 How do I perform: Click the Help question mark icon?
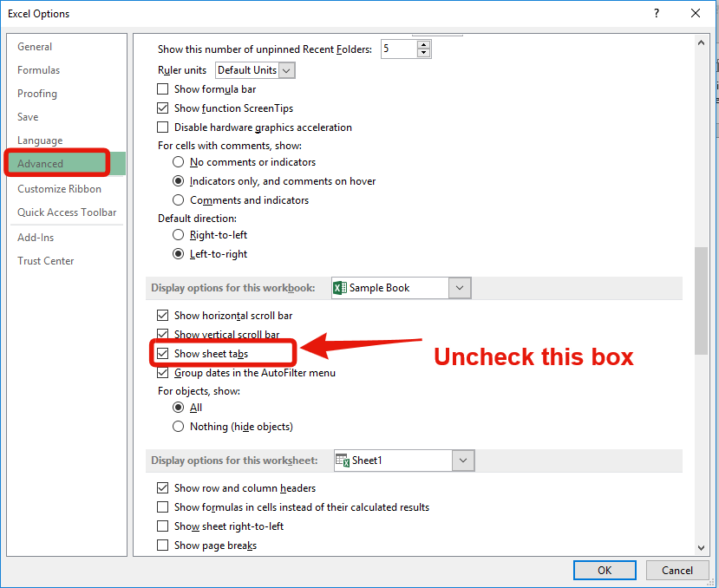click(657, 13)
